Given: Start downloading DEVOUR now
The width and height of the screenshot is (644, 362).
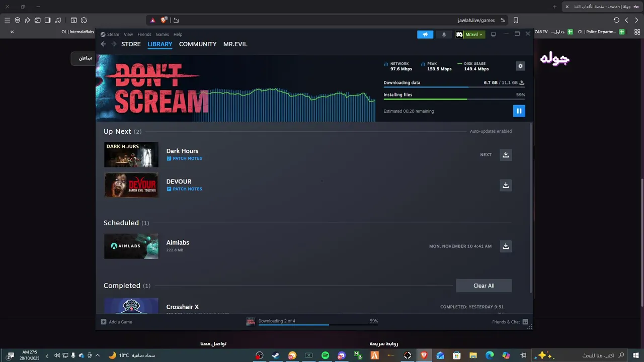Looking at the screenshot, I should 506,185.
